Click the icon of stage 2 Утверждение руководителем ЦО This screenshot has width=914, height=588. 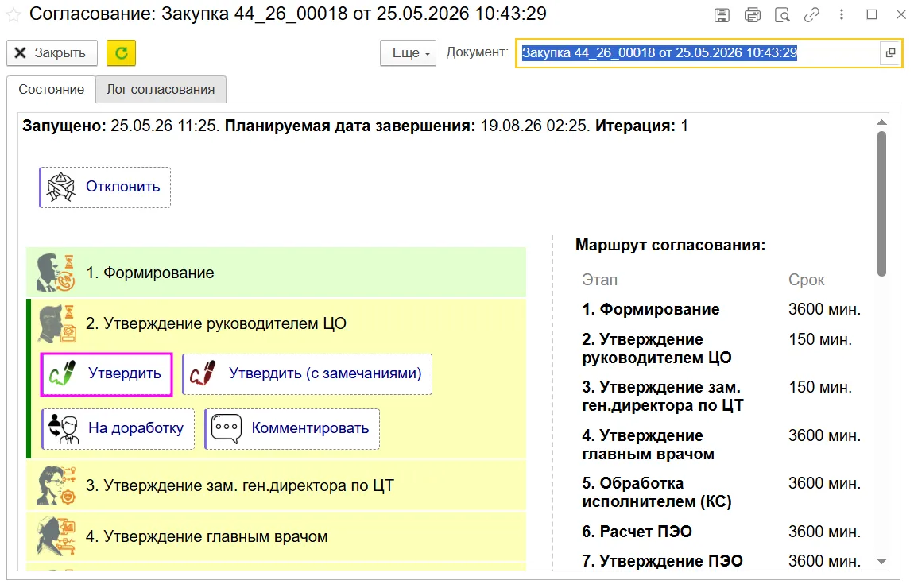coord(56,323)
